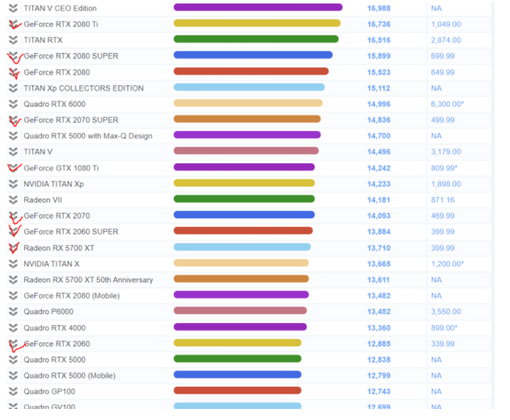Open the TITAN RTX link

point(43,40)
